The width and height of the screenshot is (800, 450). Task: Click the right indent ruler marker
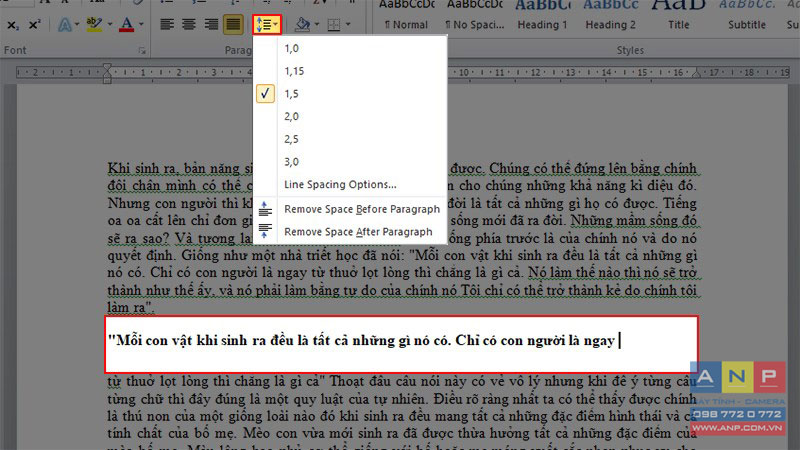coord(696,74)
